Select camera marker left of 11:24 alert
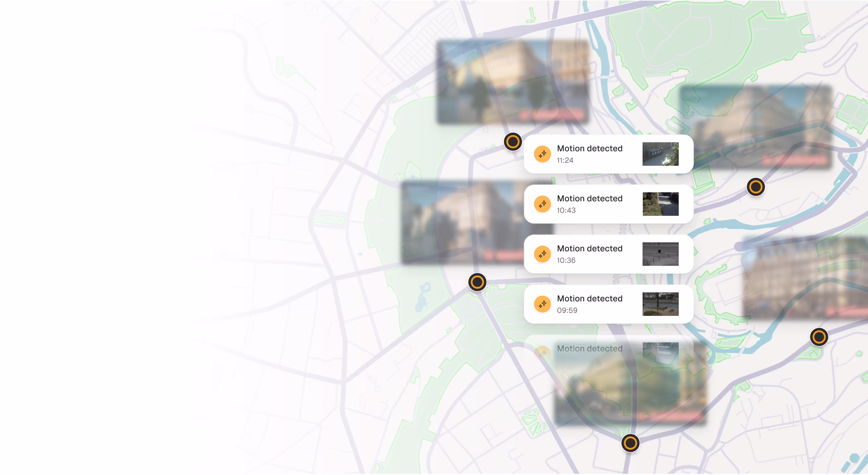The image size is (868, 475). 513,141
